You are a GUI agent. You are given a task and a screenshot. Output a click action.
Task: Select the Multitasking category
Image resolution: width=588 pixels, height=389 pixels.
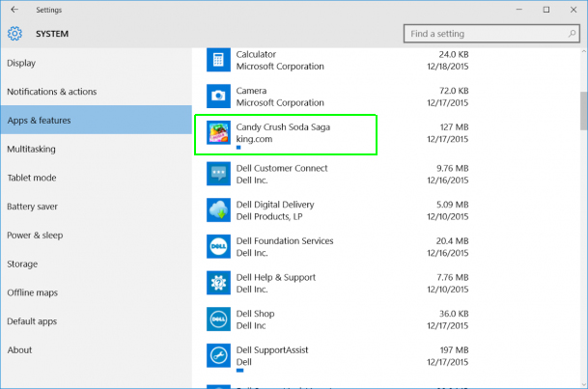click(x=31, y=150)
